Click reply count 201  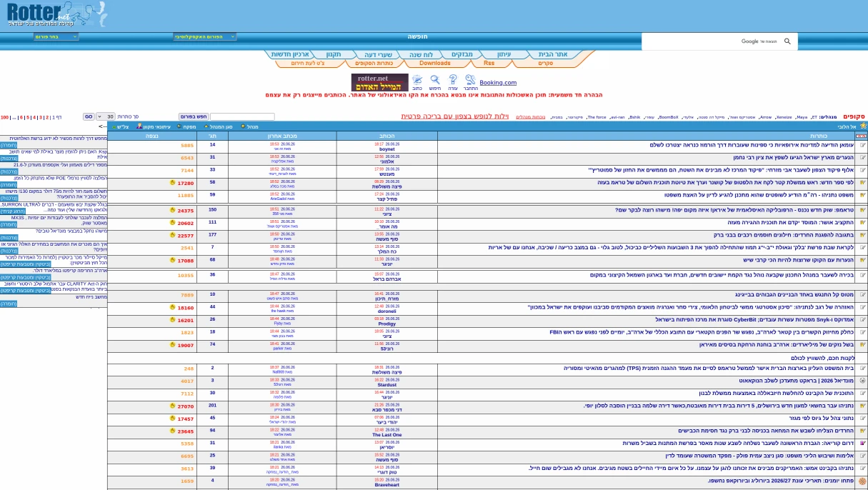pyautogui.click(x=212, y=405)
